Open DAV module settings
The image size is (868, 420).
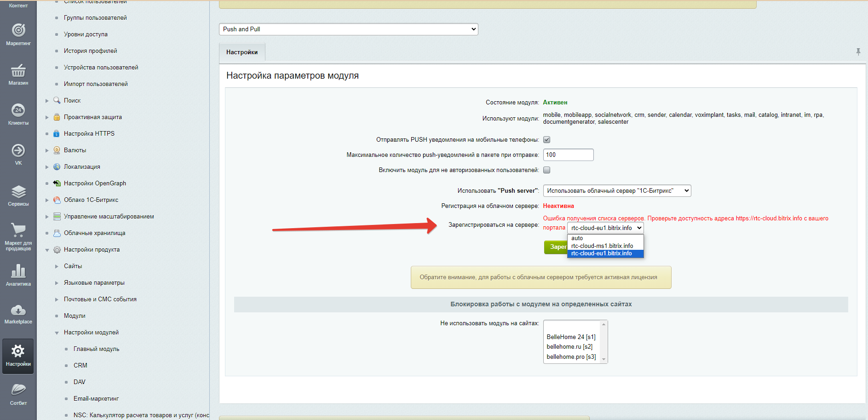(79, 382)
